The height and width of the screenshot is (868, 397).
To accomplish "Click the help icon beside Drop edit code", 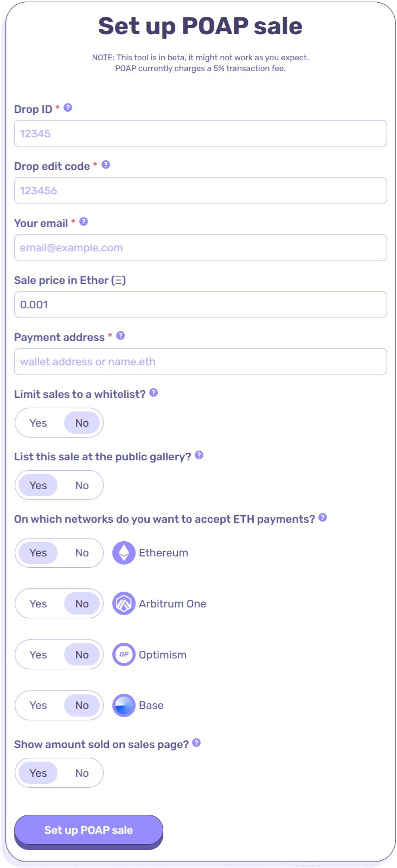I will tap(106, 164).
